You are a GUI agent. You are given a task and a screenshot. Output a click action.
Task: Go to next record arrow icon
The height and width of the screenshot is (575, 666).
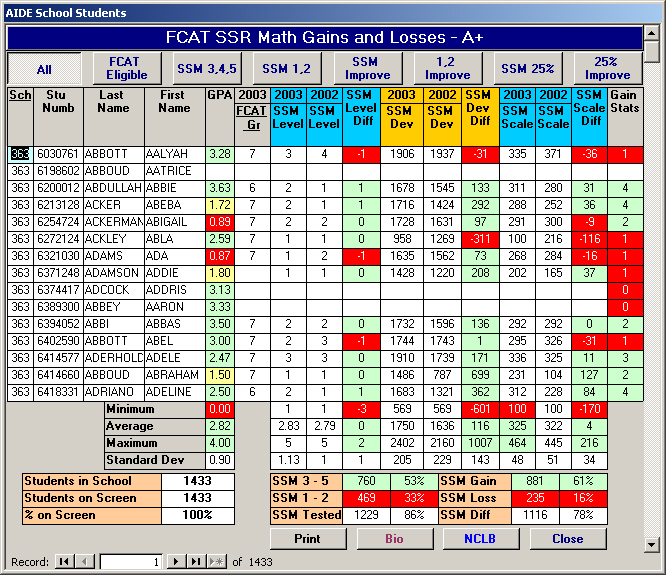(x=176, y=561)
